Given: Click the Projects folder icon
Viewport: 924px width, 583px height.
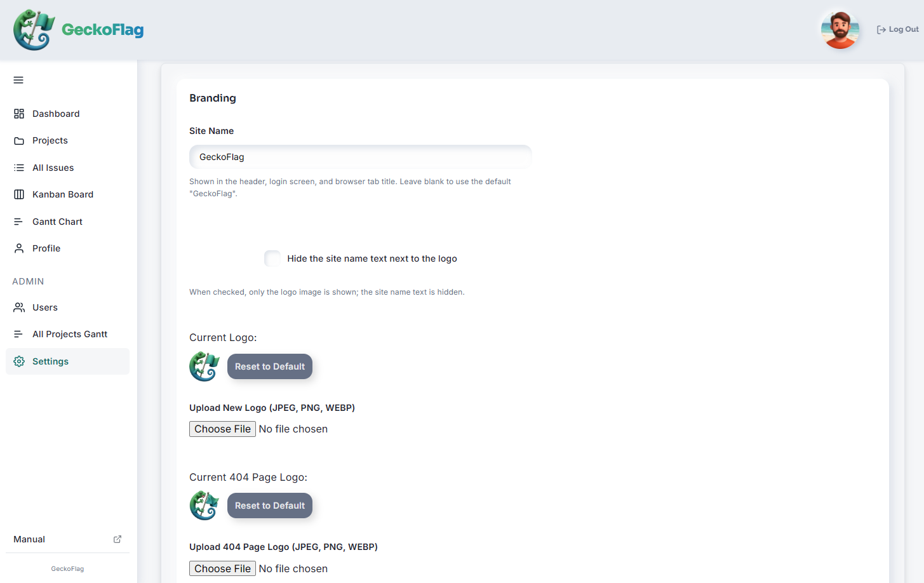Looking at the screenshot, I should point(19,141).
